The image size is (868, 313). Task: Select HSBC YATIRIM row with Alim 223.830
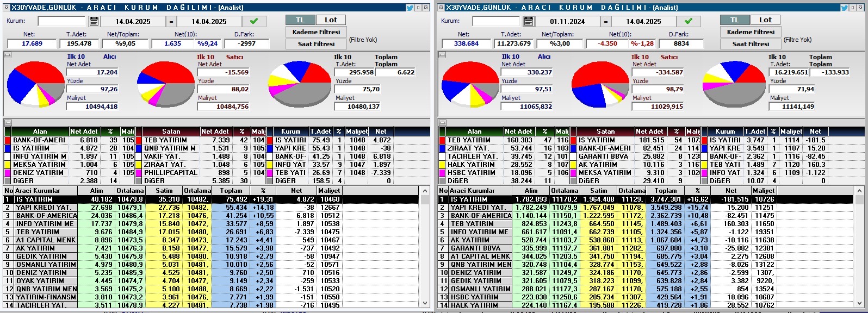646,297
